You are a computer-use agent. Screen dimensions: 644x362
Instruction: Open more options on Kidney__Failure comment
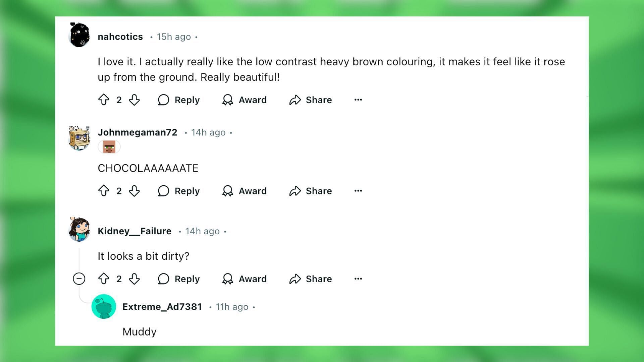pos(358,279)
